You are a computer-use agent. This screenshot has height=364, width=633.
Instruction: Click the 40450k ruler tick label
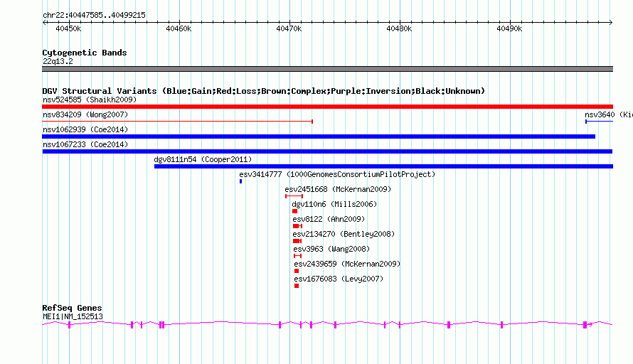[x=68, y=28]
